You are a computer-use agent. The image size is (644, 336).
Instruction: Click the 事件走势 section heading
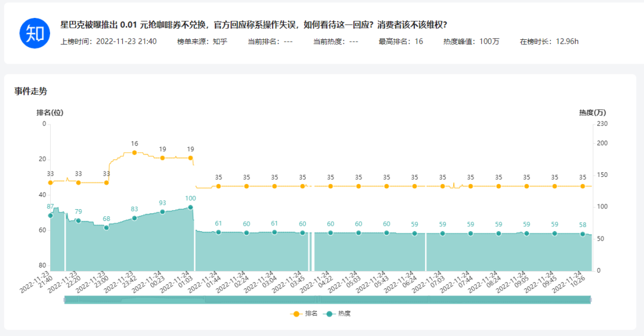[31, 91]
